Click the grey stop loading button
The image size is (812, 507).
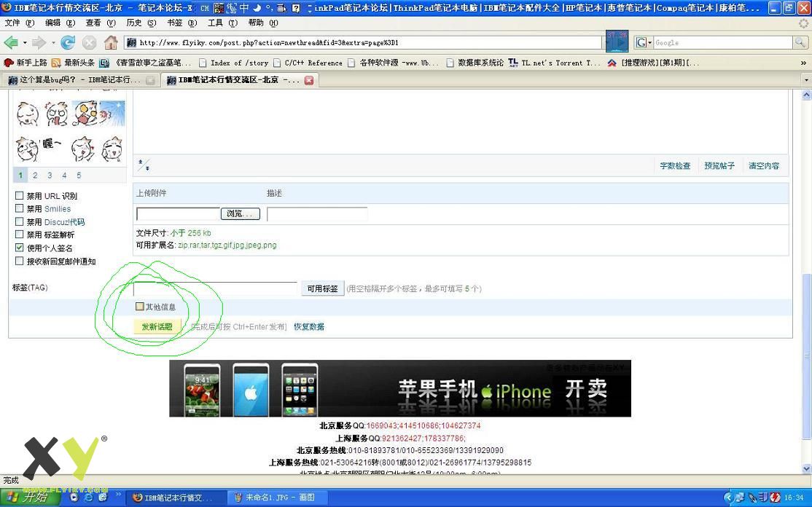[89, 42]
